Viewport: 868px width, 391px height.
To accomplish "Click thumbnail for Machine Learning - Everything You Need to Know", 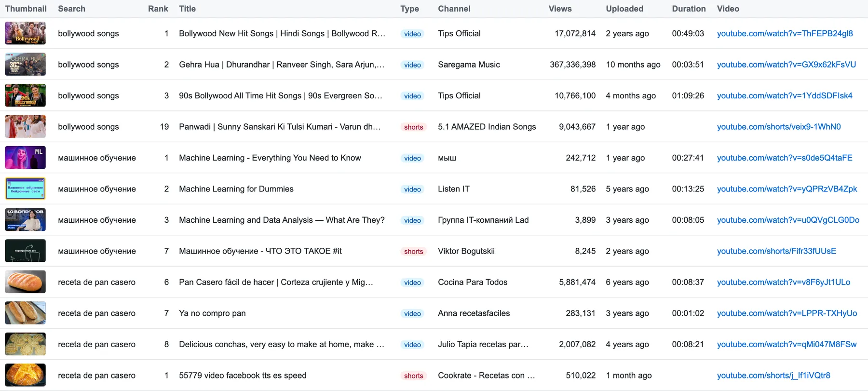I will tap(25, 158).
